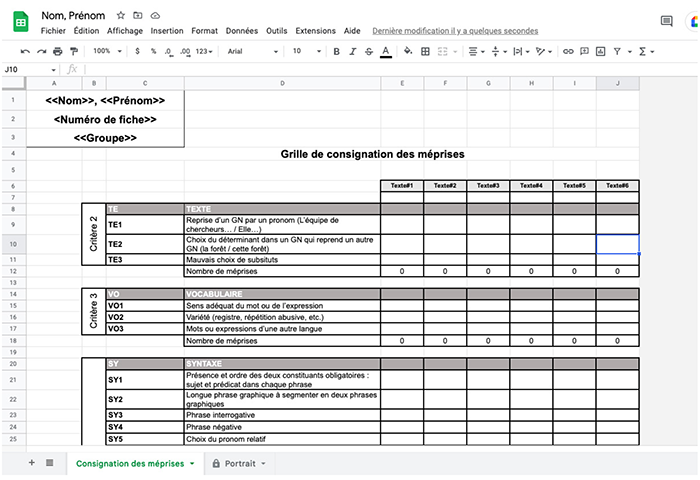Open the Fichier menu
This screenshot has height=480, width=700.
tap(53, 31)
